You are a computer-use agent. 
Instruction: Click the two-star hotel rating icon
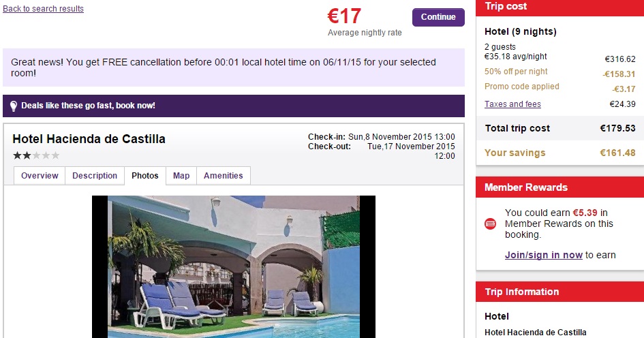click(x=36, y=155)
